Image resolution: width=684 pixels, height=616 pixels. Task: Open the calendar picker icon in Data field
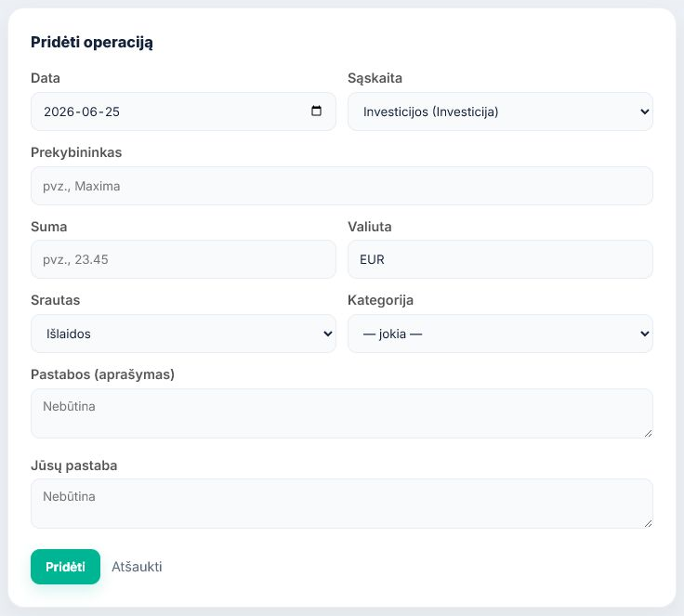click(316, 111)
